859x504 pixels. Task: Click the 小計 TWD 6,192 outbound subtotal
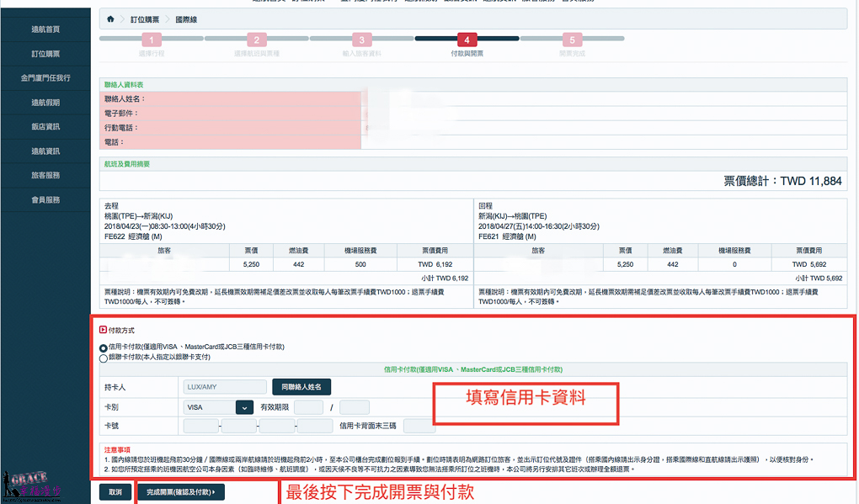[445, 278]
